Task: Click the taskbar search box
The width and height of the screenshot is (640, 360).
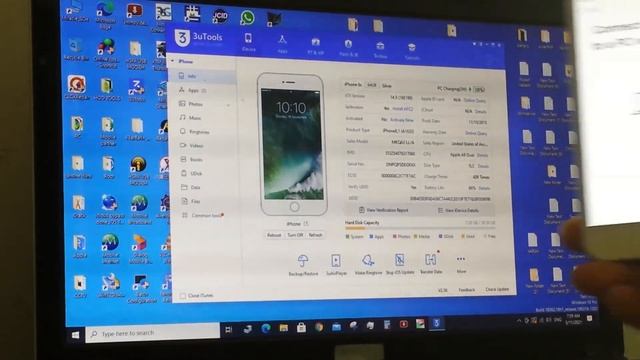Action: (x=153, y=333)
